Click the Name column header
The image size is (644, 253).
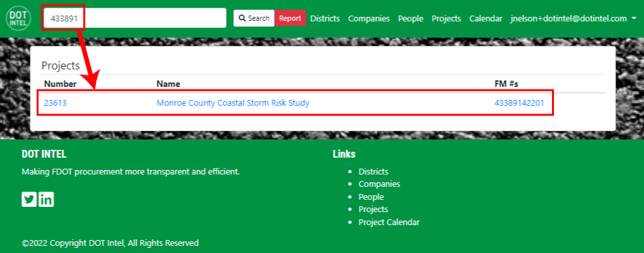point(168,84)
